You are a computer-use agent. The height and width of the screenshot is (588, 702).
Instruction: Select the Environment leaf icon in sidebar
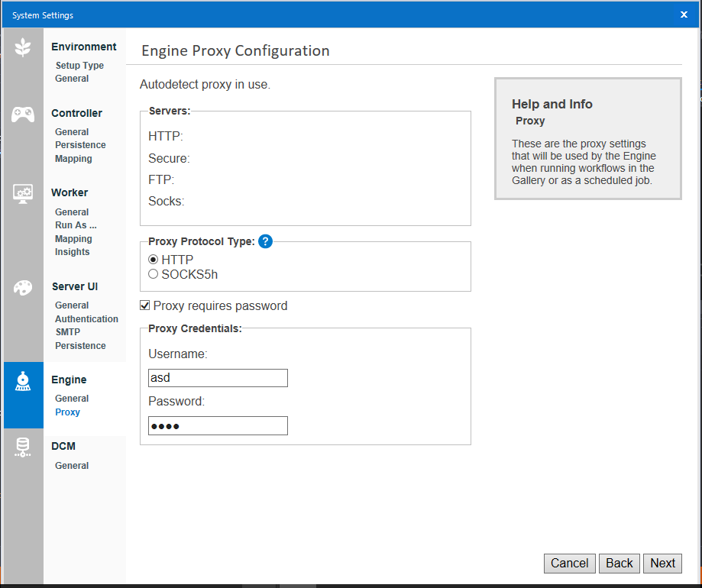coord(23,46)
